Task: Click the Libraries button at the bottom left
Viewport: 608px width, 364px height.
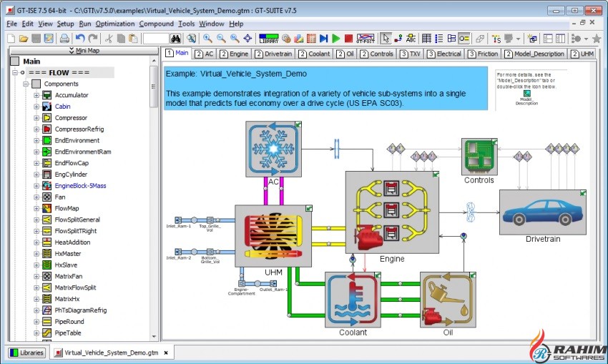Action: [27, 353]
